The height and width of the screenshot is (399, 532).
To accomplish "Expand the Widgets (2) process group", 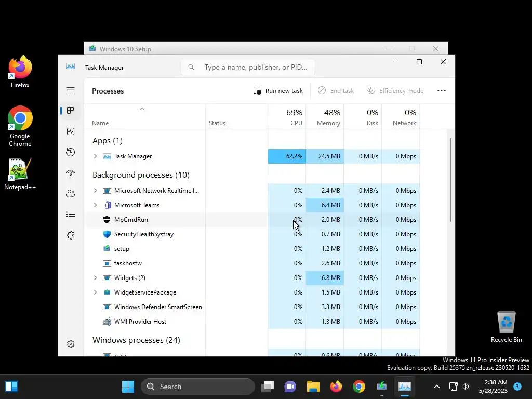I will coord(96,277).
